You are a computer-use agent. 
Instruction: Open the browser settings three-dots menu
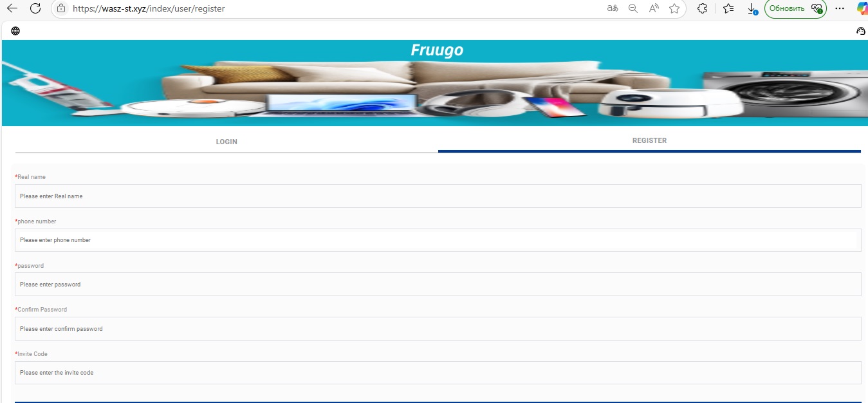[x=840, y=8]
